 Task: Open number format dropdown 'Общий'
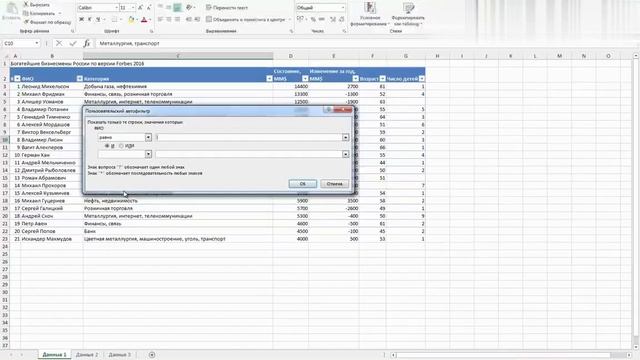342,8
